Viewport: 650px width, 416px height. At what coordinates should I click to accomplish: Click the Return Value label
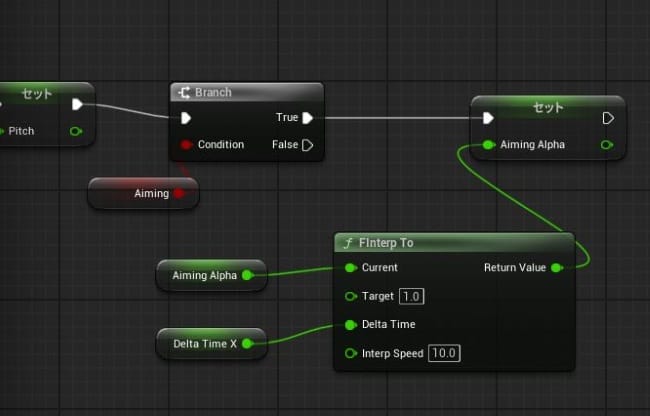point(515,268)
